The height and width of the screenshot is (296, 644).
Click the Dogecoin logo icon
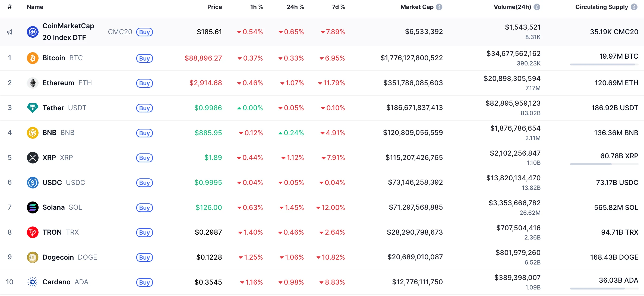pos(33,257)
